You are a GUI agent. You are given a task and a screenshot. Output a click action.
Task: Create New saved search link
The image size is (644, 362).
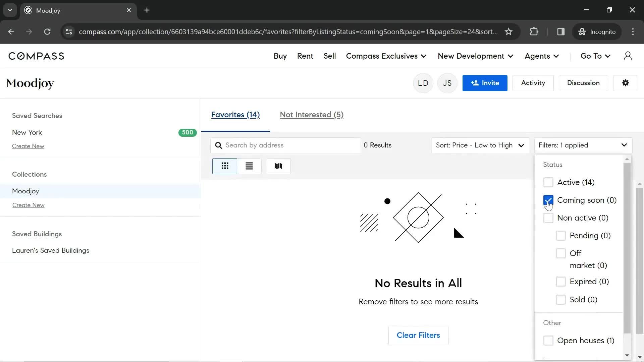[28, 146]
